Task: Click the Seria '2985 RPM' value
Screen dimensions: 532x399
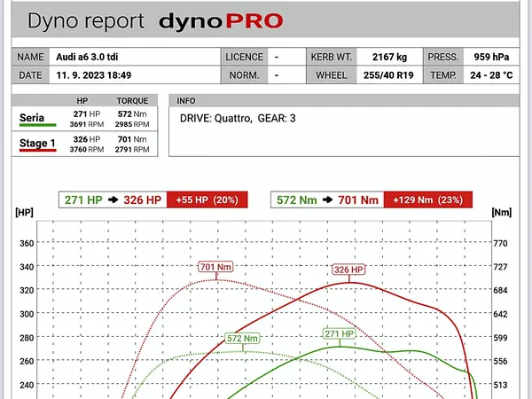Action: [x=132, y=124]
